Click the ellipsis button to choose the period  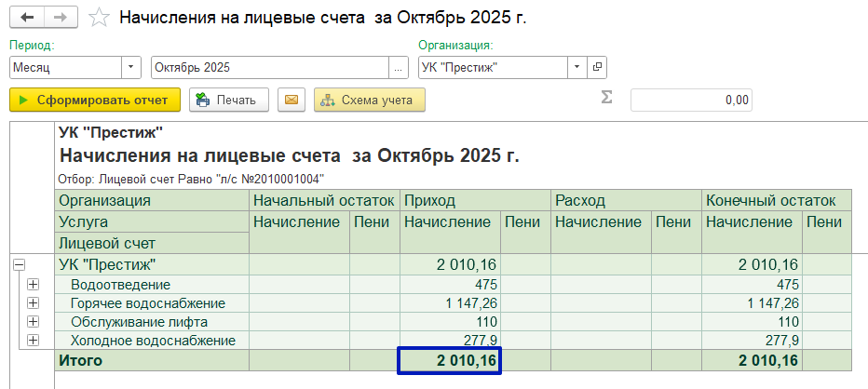point(399,68)
